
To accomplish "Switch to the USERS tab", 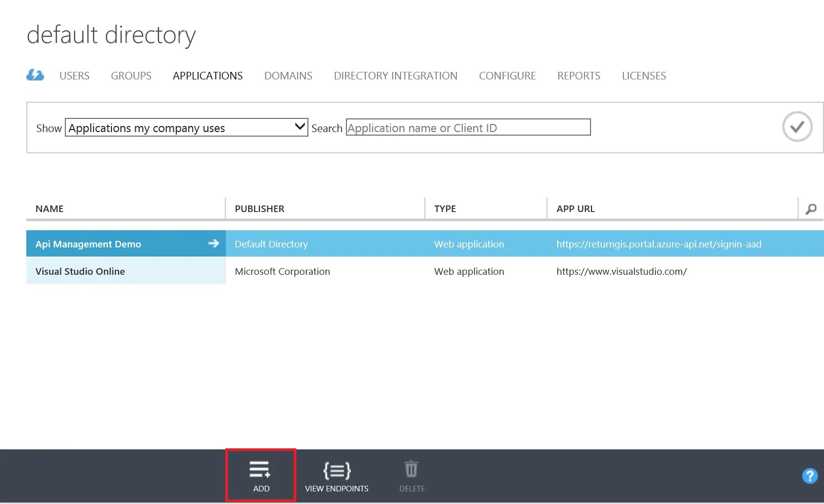I will point(74,76).
